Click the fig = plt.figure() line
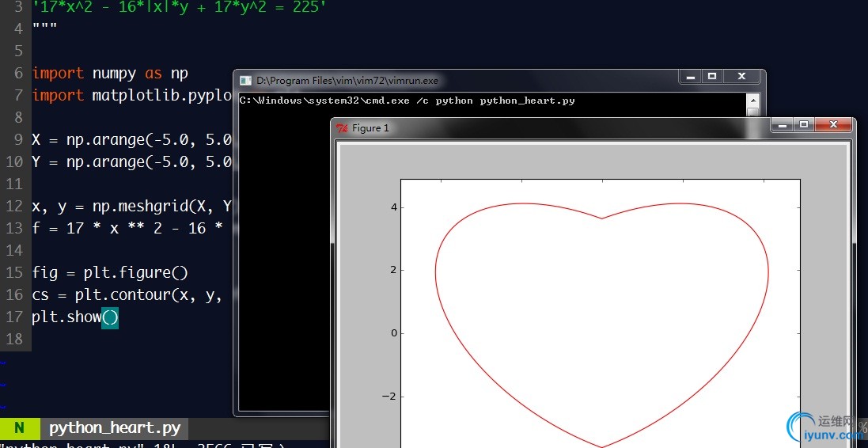Screen dimensions: 868x448 point(110,273)
